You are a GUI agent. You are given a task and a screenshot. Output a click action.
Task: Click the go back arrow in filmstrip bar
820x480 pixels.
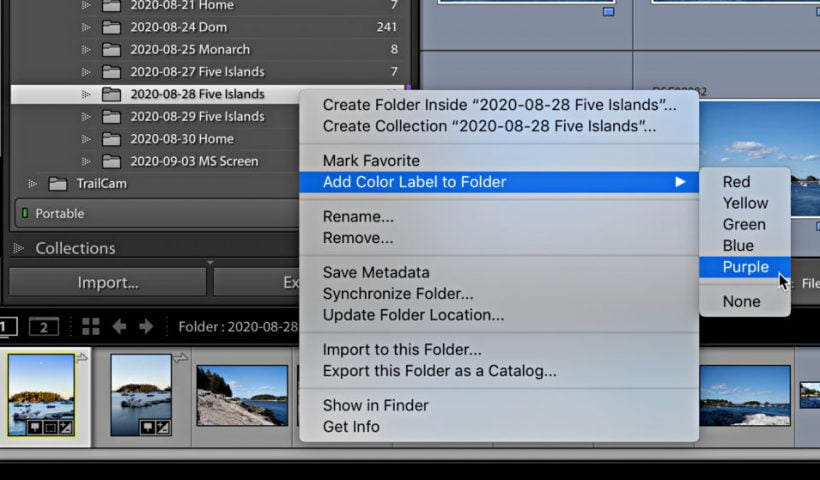pos(119,327)
